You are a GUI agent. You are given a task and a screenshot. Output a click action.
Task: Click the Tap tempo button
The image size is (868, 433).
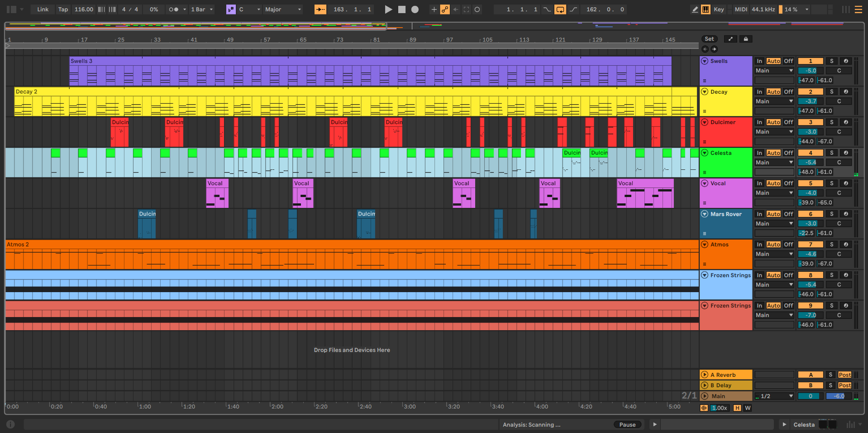click(x=63, y=10)
